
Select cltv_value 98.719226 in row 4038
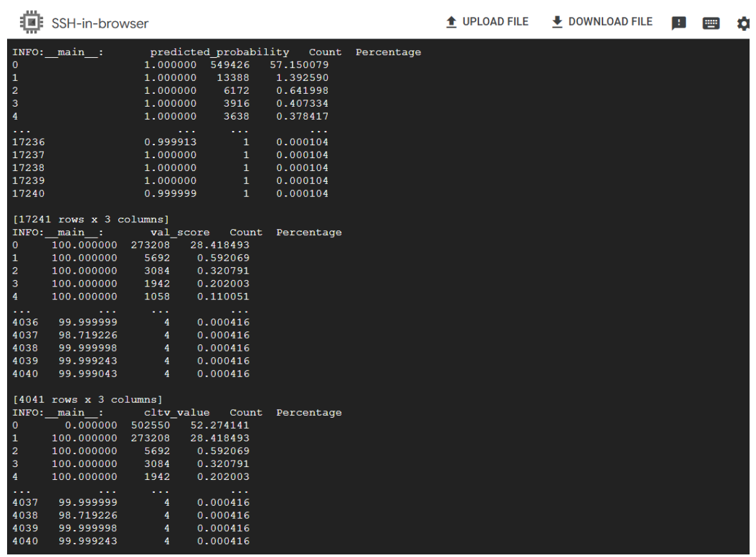(87, 515)
